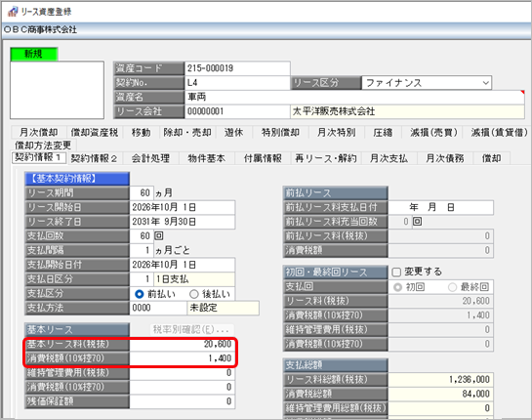This screenshot has width=532, height=420.
Task: Switch to the 特別償却 tab
Action: (280, 132)
